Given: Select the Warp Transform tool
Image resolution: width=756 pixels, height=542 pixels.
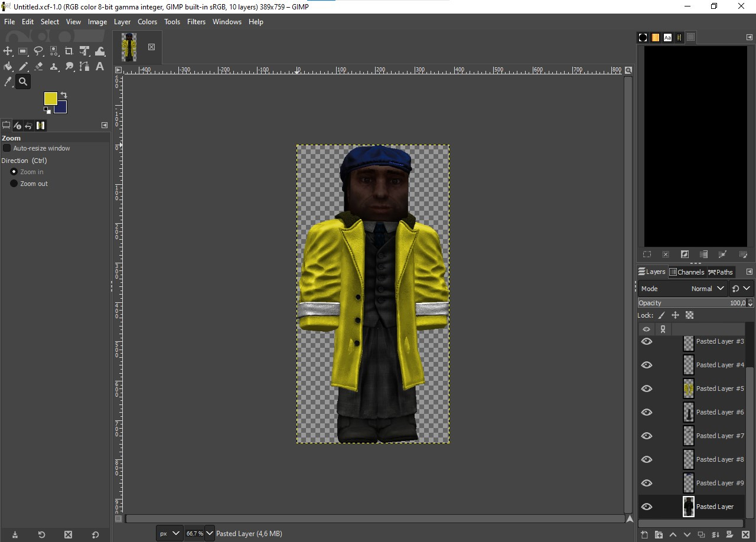Looking at the screenshot, I should coord(100,51).
